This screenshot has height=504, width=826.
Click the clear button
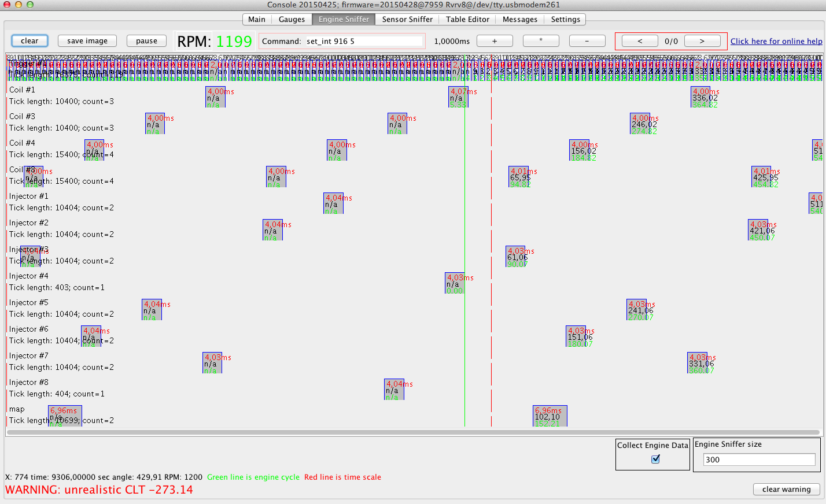(x=30, y=41)
